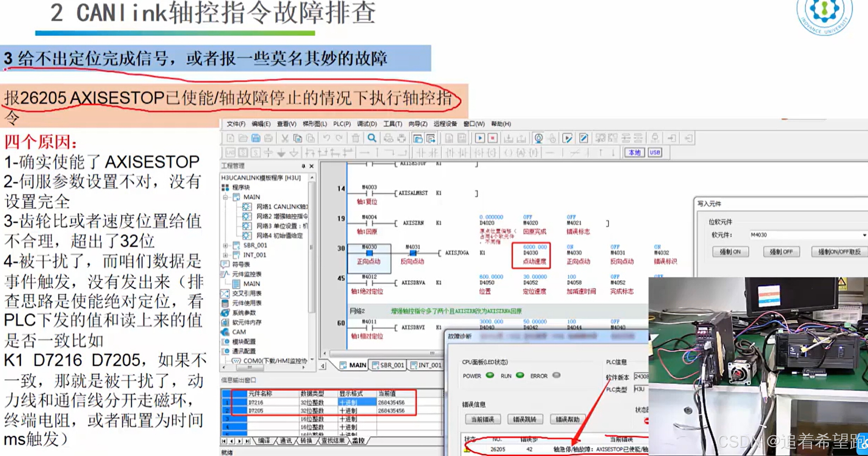Click the Cut scissors icon
The image size is (868, 456).
pos(285,138)
